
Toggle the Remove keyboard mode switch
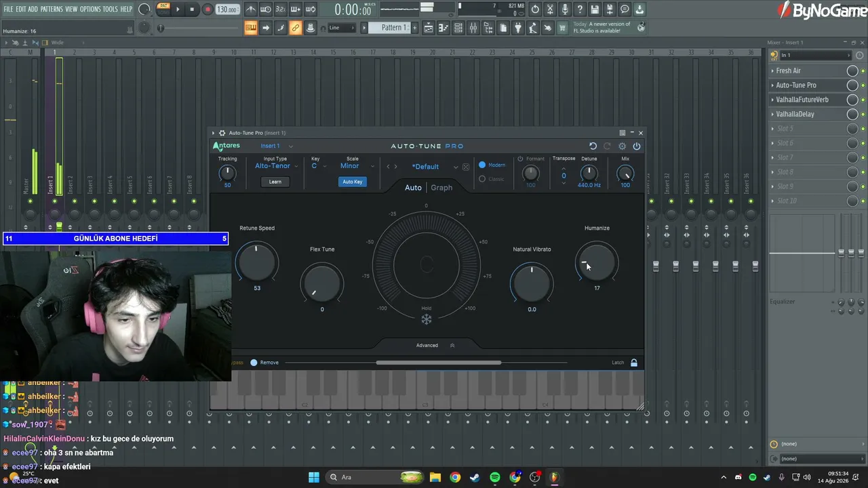[x=254, y=363]
